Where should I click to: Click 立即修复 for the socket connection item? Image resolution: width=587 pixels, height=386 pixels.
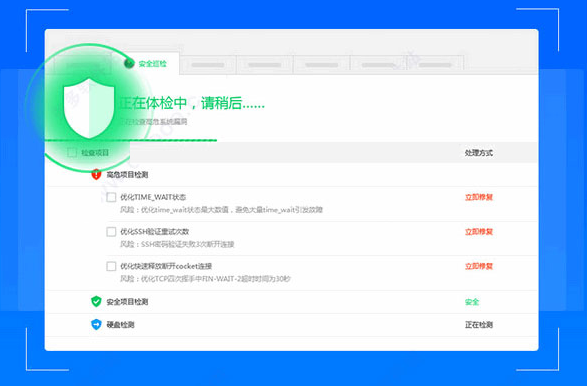coord(479,266)
